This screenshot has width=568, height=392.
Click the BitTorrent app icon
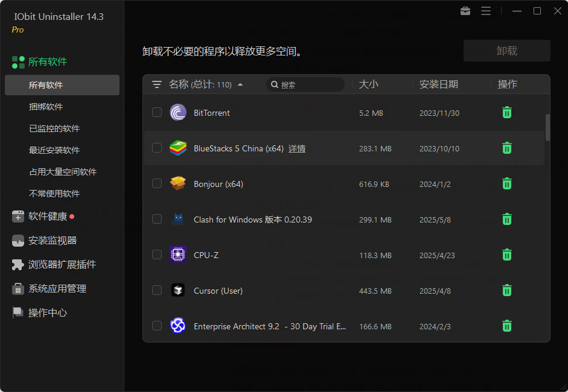(x=178, y=113)
